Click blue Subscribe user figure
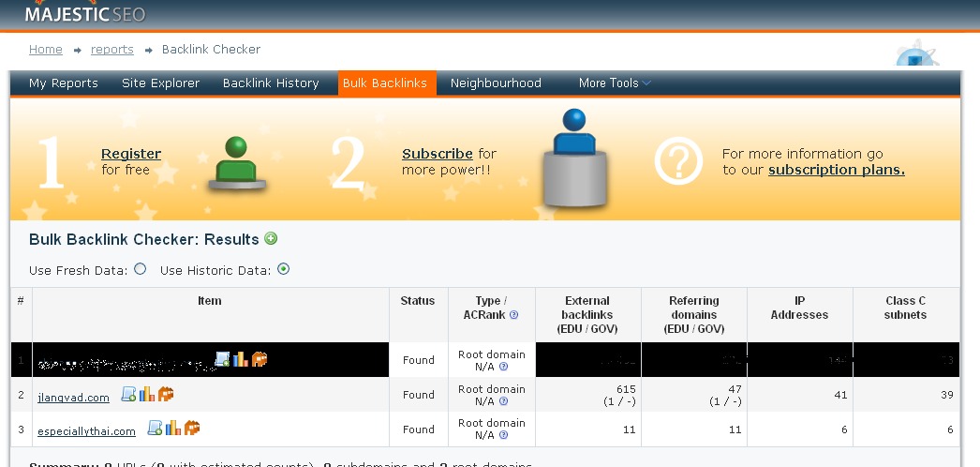980x467 pixels. (x=574, y=158)
